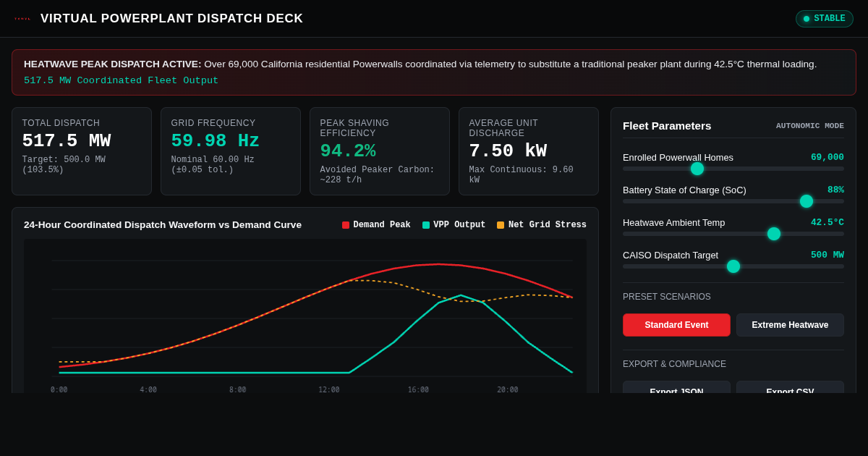Click the EXPORT & COMPLIANCE label
Image resolution: width=868 pixels, height=456 pixels.
(x=674, y=364)
